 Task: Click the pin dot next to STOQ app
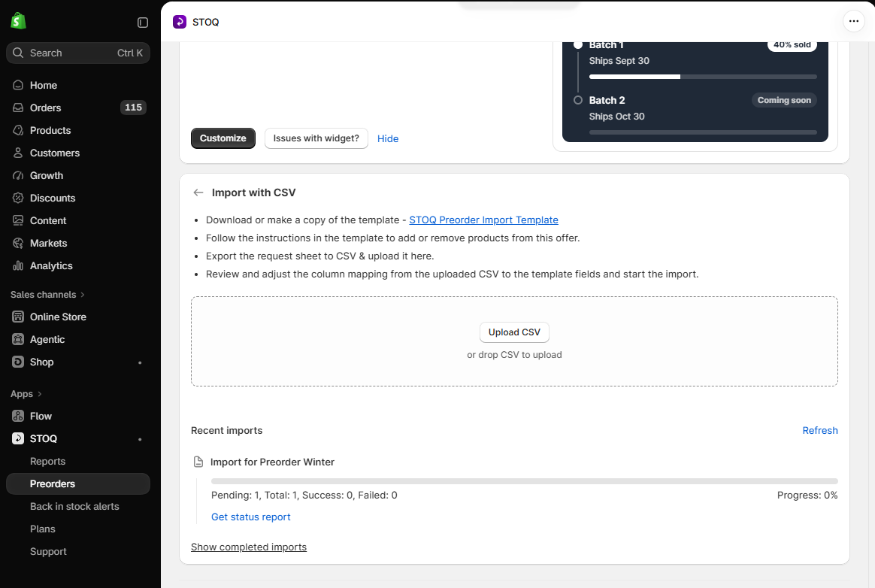pos(140,439)
